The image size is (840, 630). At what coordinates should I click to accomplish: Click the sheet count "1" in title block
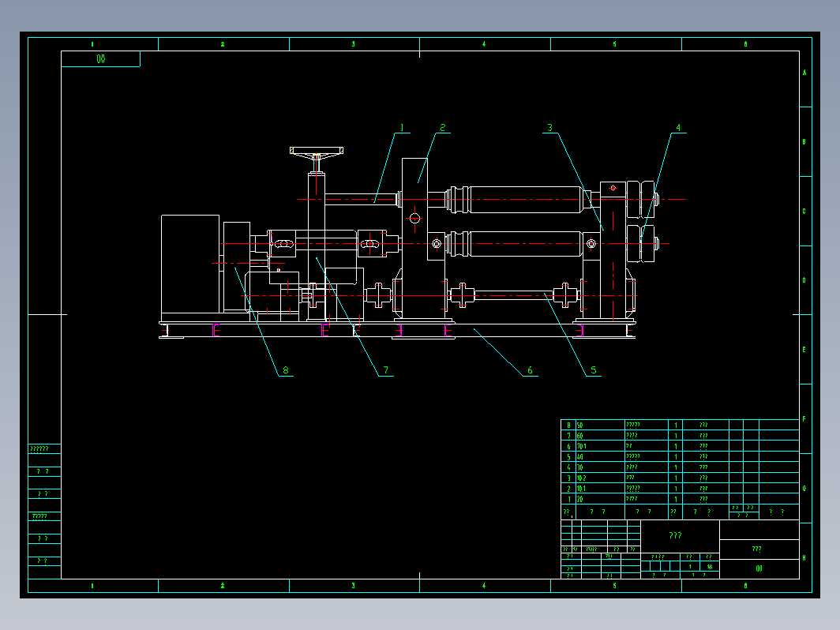tap(690, 567)
